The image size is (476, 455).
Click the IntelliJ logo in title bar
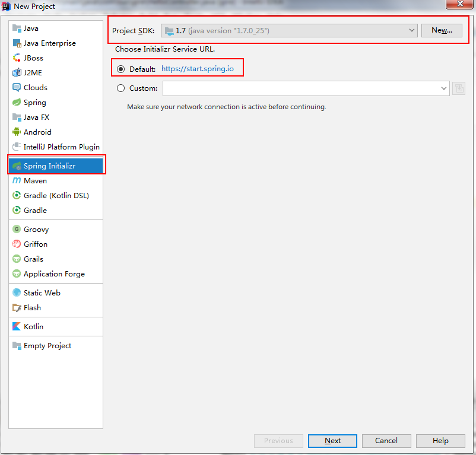pos(7,6)
